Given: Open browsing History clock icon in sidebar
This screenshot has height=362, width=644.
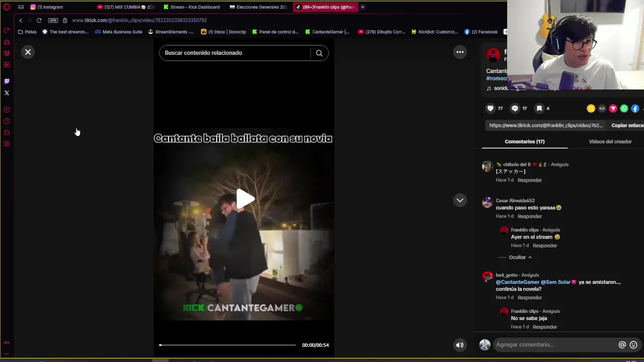Looking at the screenshot, I should pyautogui.click(x=7, y=121).
